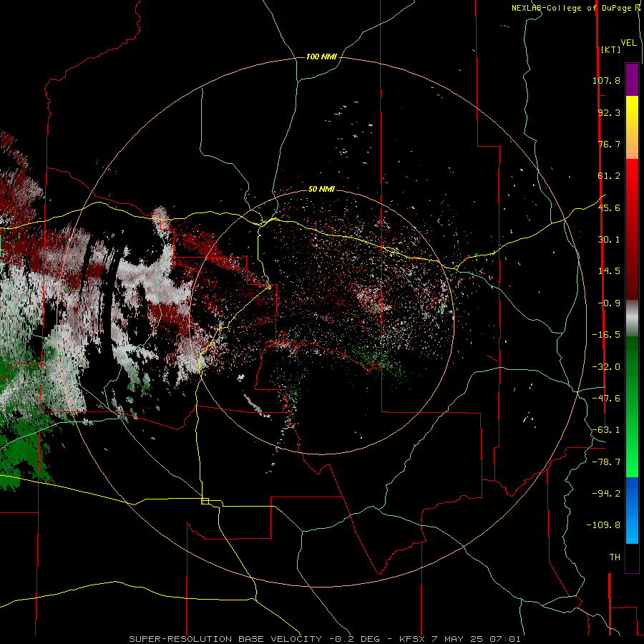The height and width of the screenshot is (644, 644).
Task: Select the -47.6 legend value
Action: coord(606,399)
